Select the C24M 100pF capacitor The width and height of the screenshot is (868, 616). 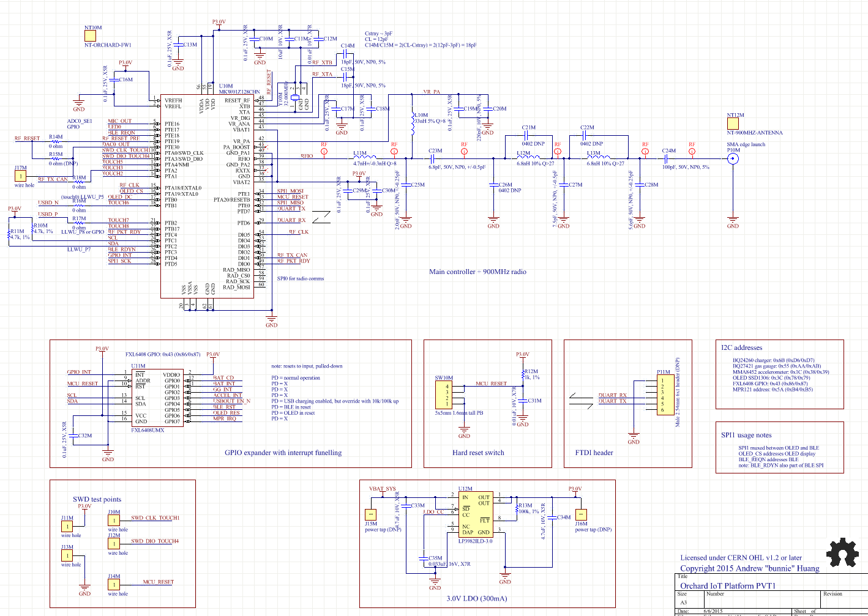click(666, 159)
